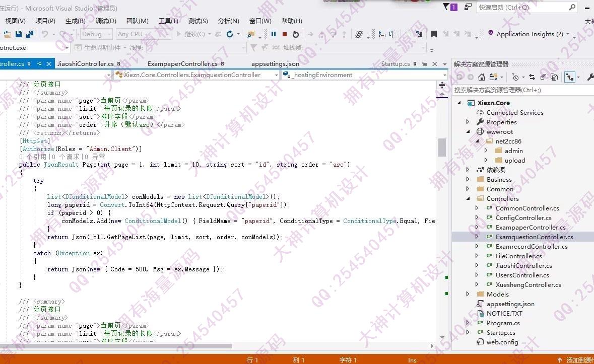Click the feedback person icon
594x364 pixels.
(x=468, y=7)
